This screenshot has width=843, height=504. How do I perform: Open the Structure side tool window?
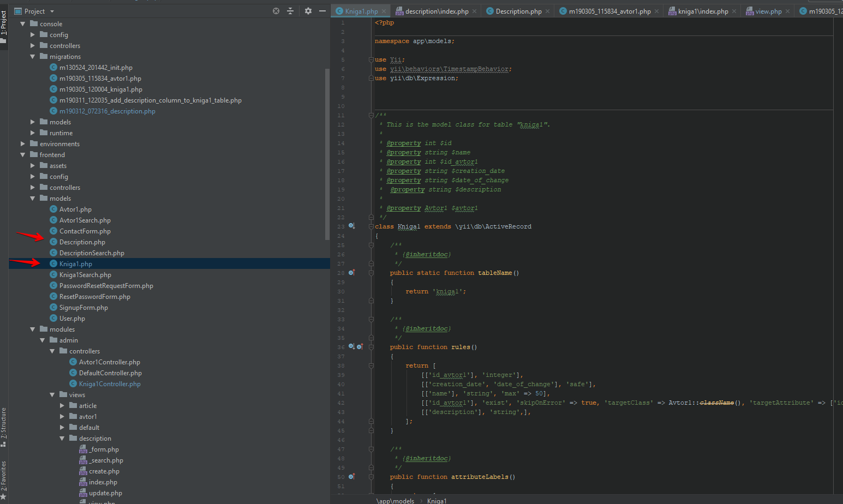(4, 427)
